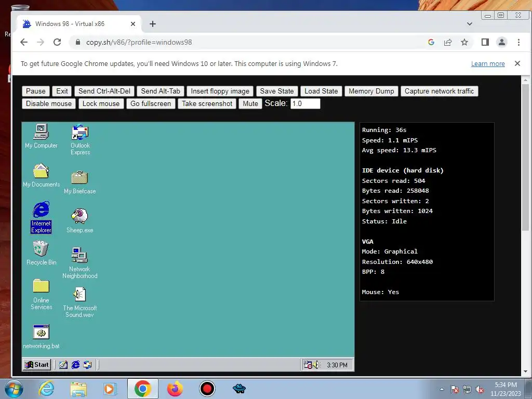Open the media player taskbar icon
The width and height of the screenshot is (532, 399).
(110, 389)
